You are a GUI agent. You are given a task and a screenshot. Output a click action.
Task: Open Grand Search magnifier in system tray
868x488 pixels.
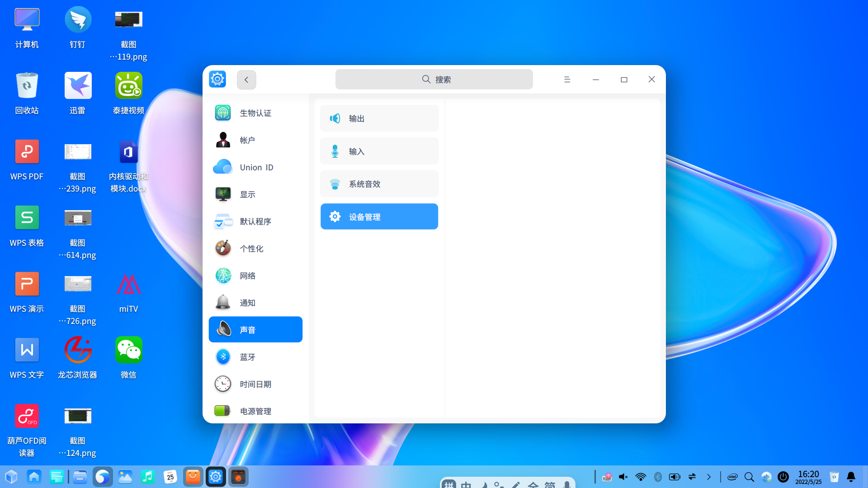749,477
